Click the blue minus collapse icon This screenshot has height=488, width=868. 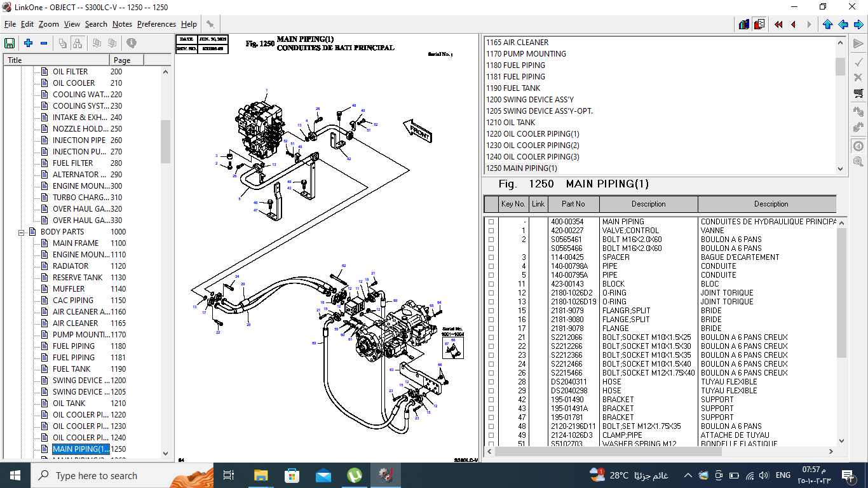(44, 43)
